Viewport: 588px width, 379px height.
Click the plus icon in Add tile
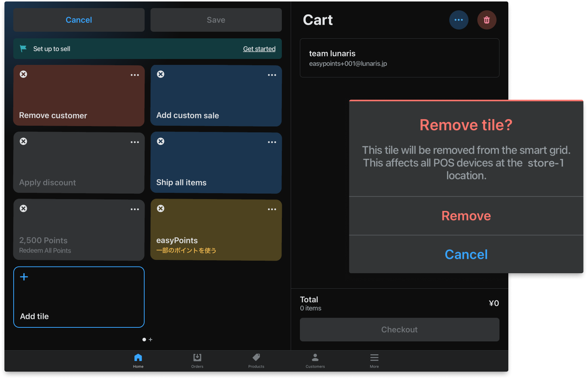(x=24, y=277)
